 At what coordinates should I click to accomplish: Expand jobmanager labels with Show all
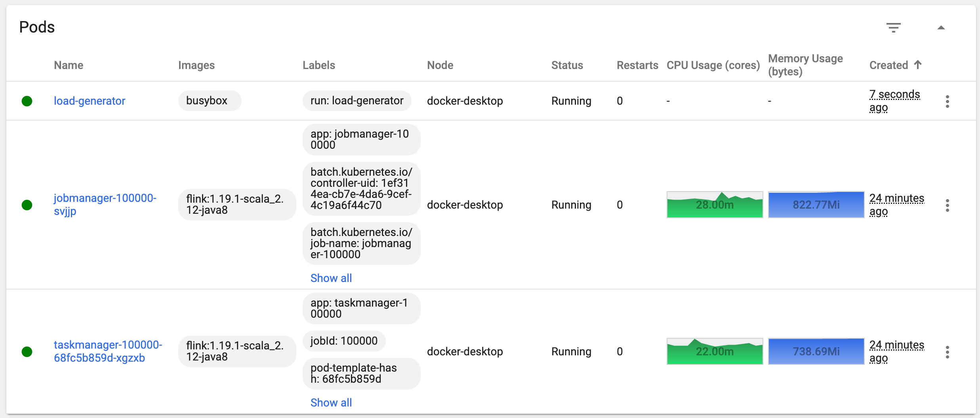tap(331, 278)
